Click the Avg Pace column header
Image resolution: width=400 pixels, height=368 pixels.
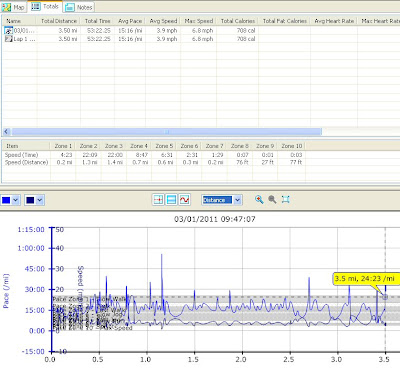pos(130,21)
